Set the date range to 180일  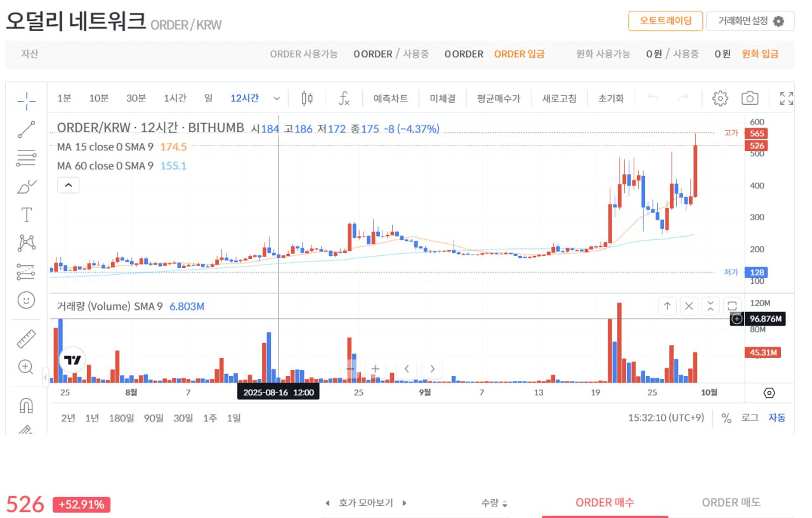coord(121,418)
